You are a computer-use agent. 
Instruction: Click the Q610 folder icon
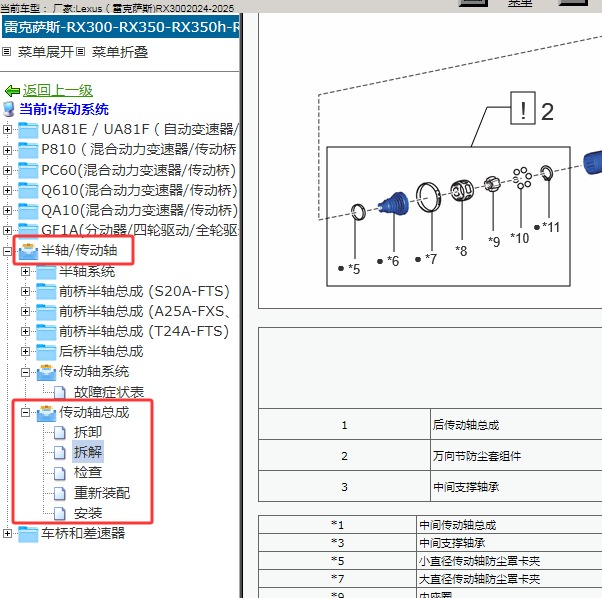(28, 190)
